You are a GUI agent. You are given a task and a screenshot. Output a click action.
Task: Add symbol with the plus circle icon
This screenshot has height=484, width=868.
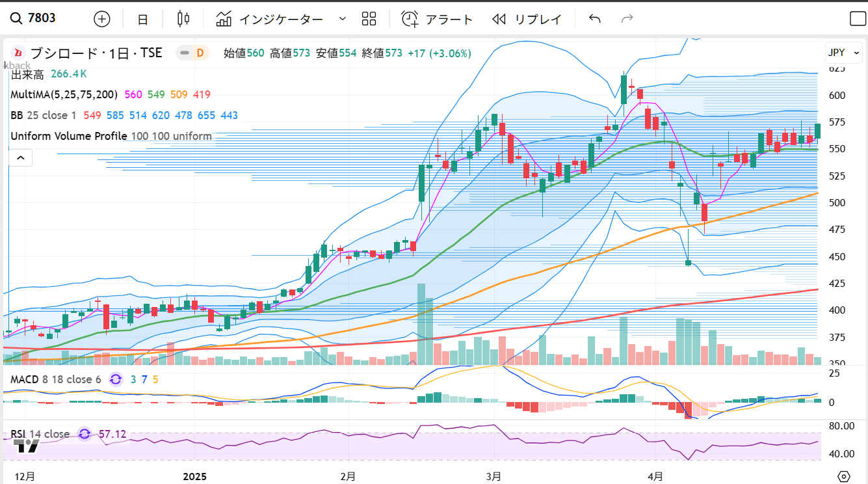click(102, 19)
